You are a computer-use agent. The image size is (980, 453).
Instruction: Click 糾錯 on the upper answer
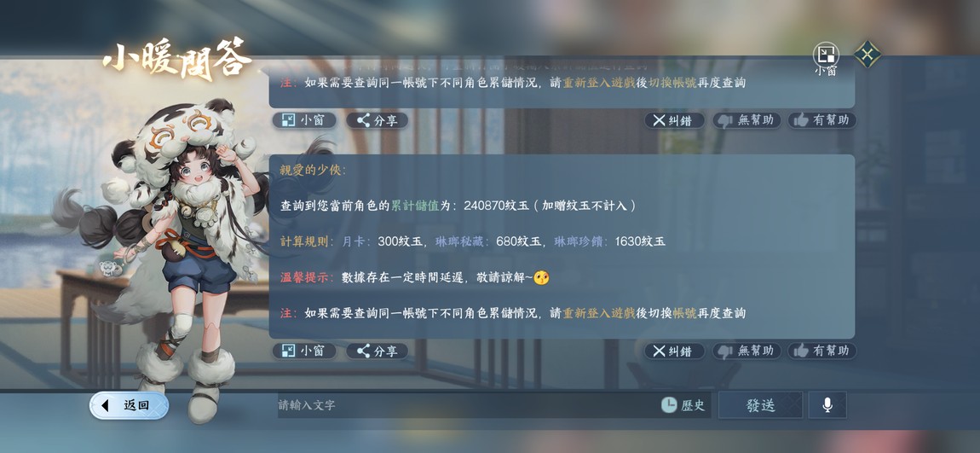coord(674,120)
